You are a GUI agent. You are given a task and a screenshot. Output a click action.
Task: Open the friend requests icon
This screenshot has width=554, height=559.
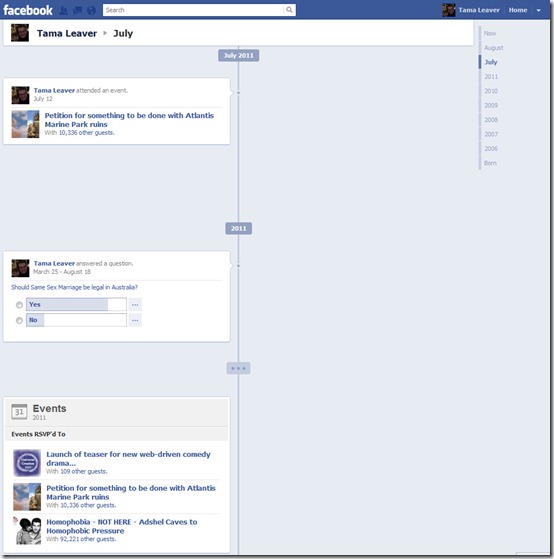tap(64, 10)
